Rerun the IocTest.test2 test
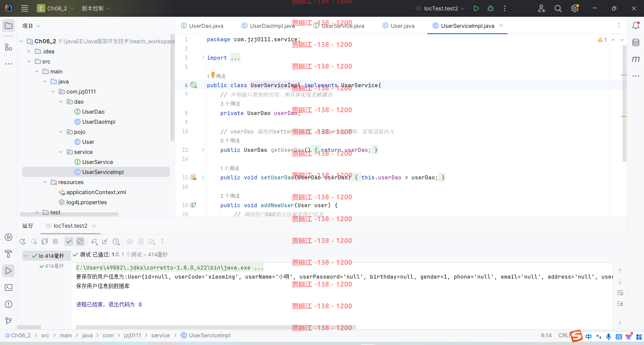This screenshot has width=644, height=345. (x=22, y=241)
